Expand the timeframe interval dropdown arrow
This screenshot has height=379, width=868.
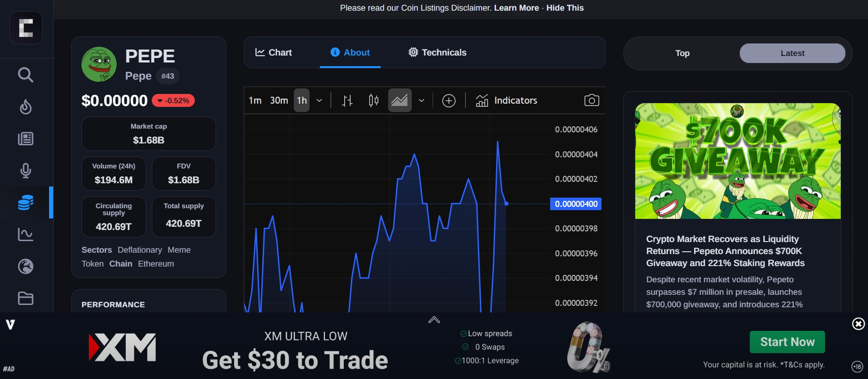[319, 100]
